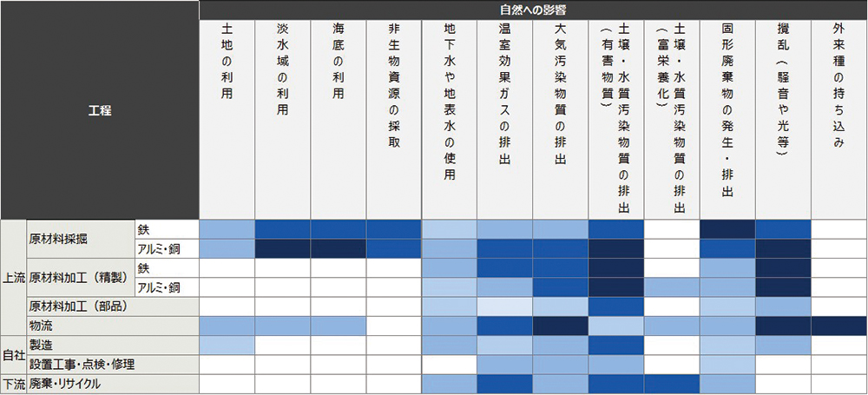Select the 非生物資源の採取 column header

[393, 87]
